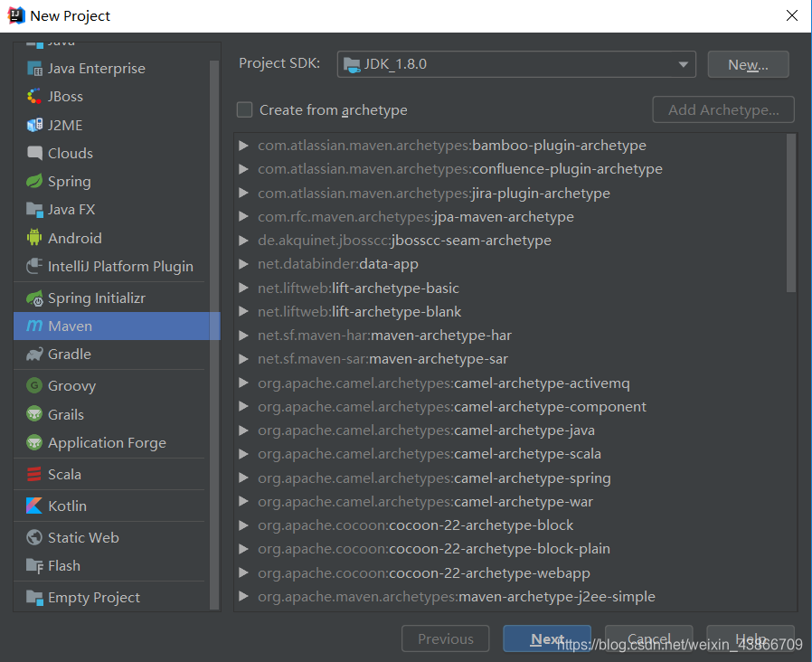The image size is (812, 662).
Task: Click the Previous button
Action: [446, 638]
